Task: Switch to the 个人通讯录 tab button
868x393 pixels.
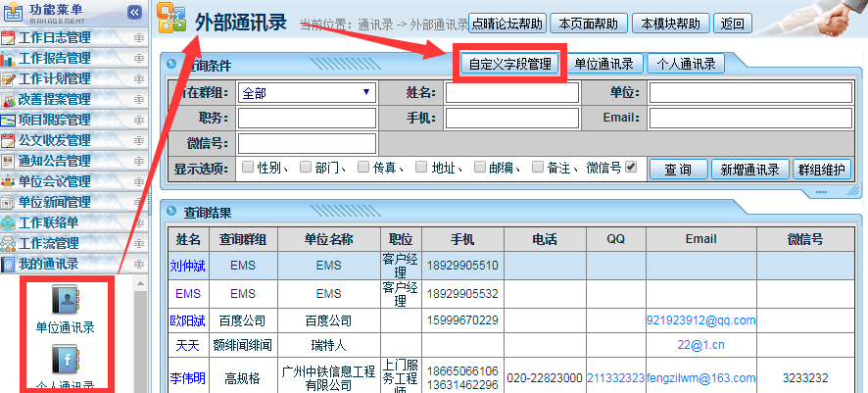Action: click(x=687, y=64)
